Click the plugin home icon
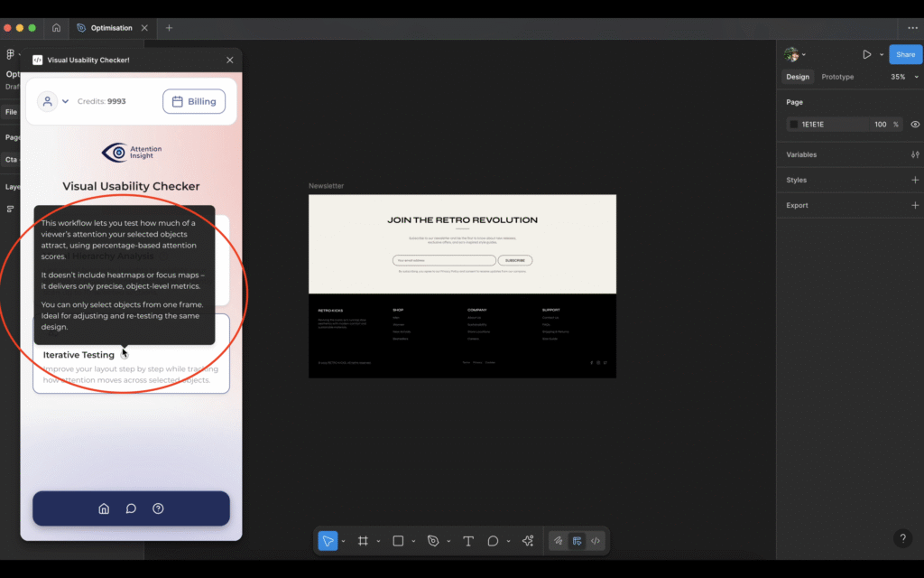The height and width of the screenshot is (578, 924). pyautogui.click(x=104, y=508)
